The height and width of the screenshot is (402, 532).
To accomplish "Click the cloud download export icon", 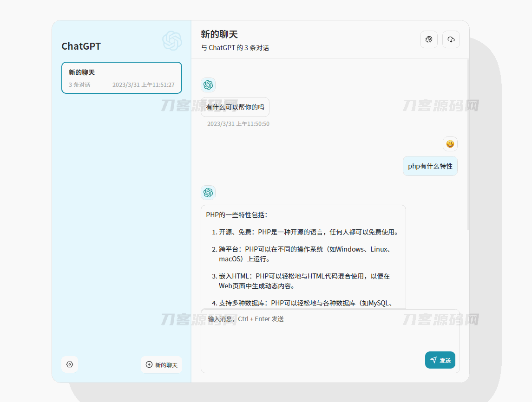I will pos(451,39).
